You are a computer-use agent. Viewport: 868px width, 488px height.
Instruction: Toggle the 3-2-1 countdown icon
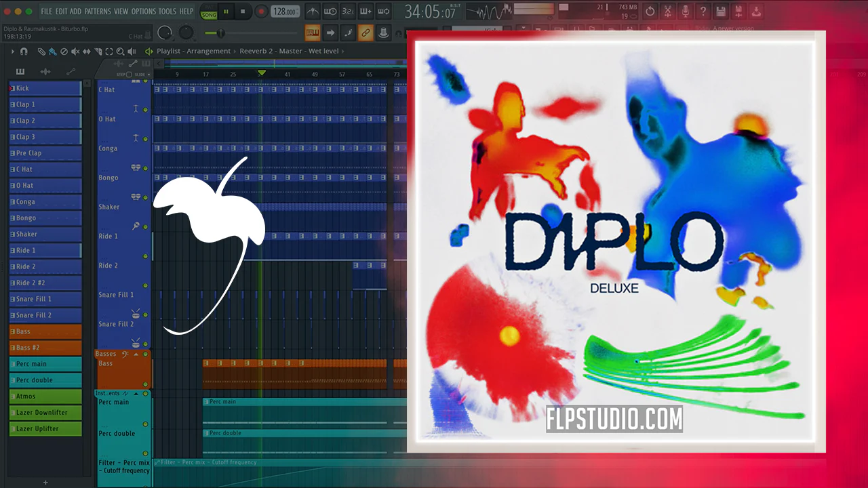pyautogui.click(x=348, y=12)
